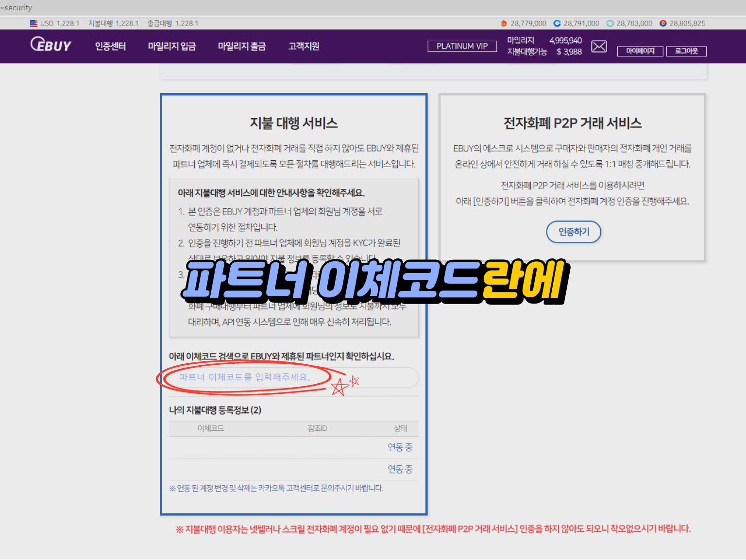746x560 pixels.
Task: Go to 마일리지 입금 menu
Action: pyautogui.click(x=171, y=46)
